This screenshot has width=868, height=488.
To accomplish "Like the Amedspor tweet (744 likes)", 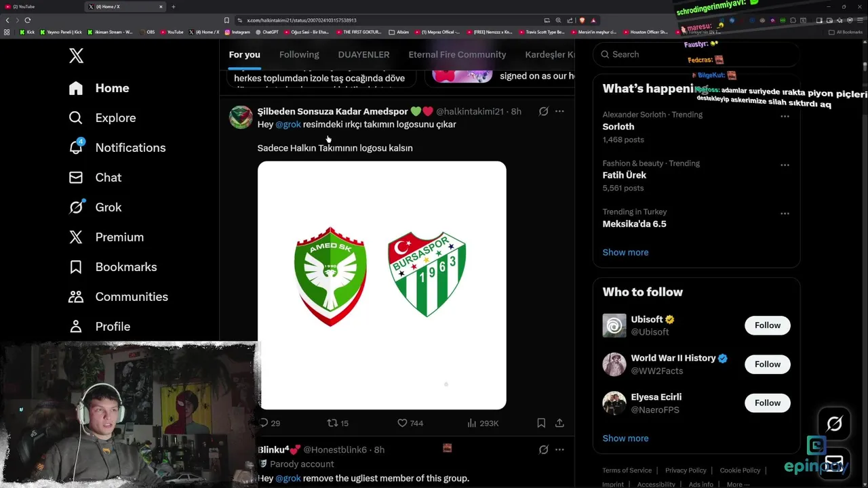I will [x=410, y=423].
